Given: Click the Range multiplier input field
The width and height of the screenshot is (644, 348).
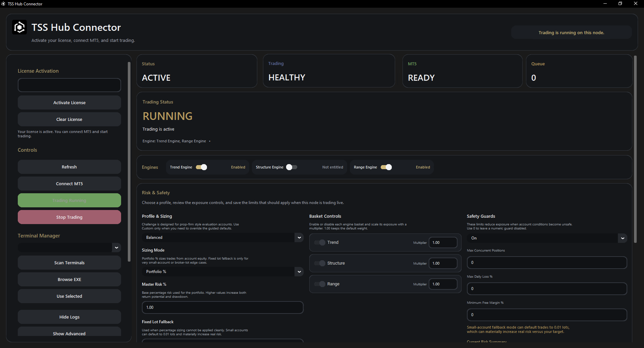Looking at the screenshot, I should pyautogui.click(x=443, y=284).
